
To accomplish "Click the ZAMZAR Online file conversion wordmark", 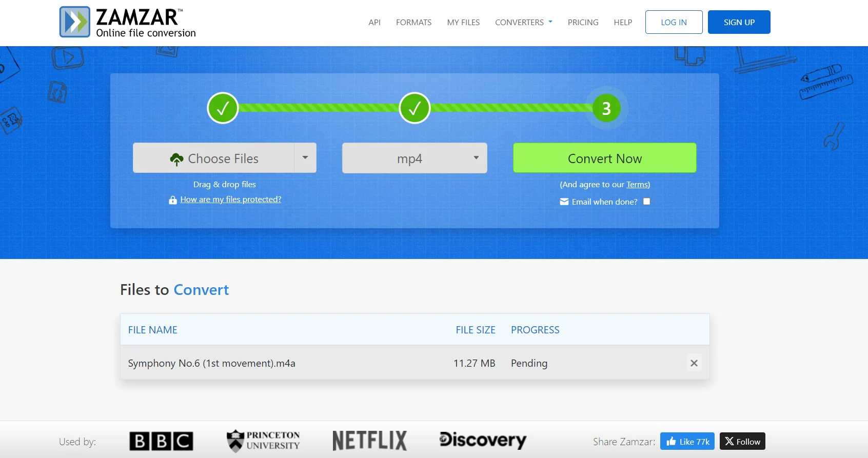I will tap(146, 23).
